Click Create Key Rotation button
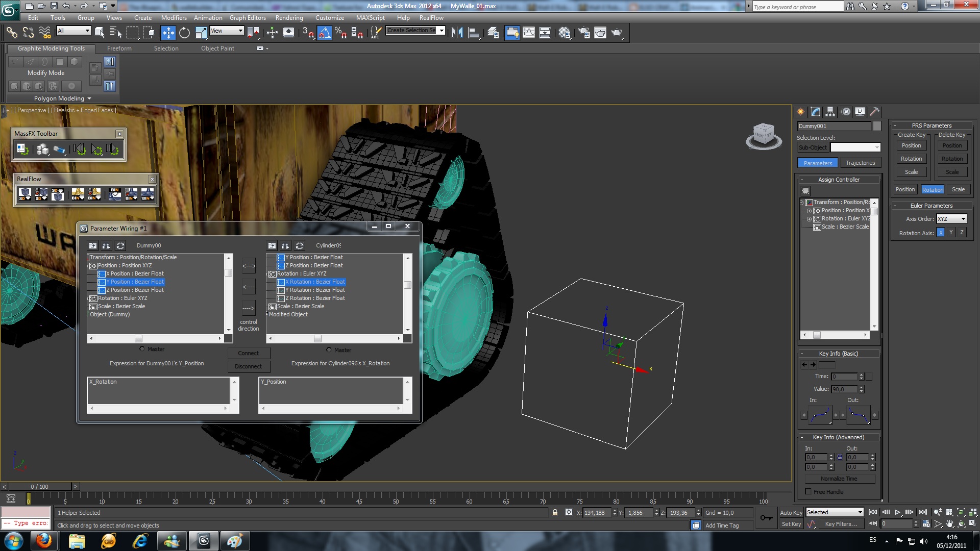This screenshot has width=980, height=551. click(911, 159)
